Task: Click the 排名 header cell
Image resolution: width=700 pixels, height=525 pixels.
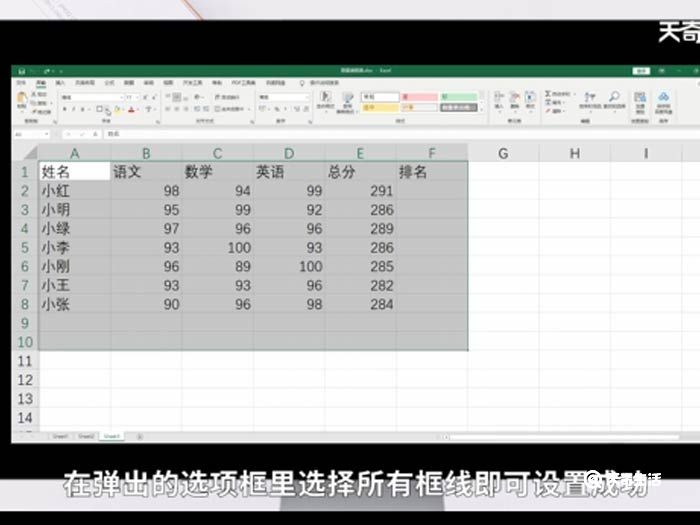Action: pyautogui.click(x=432, y=172)
